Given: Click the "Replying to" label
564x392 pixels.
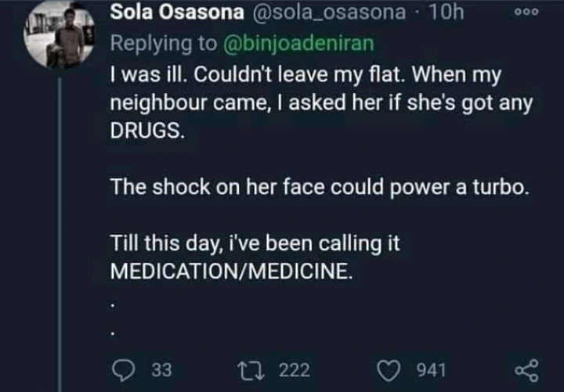Looking at the screenshot, I should (165, 43).
